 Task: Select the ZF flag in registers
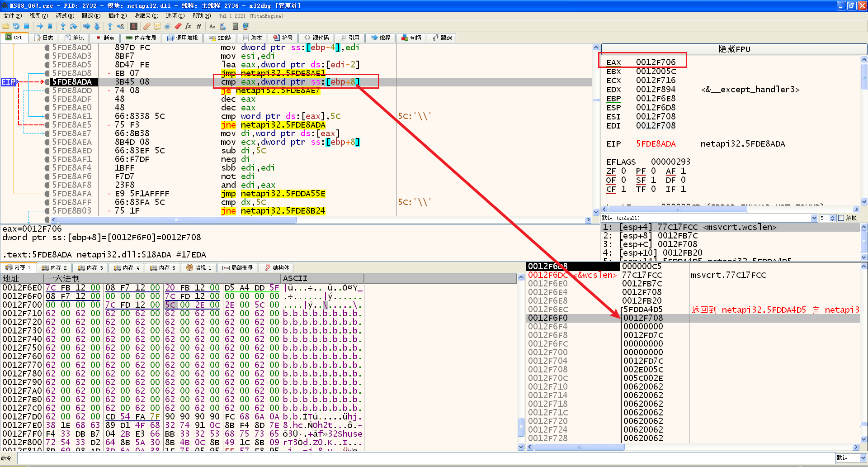pos(611,171)
